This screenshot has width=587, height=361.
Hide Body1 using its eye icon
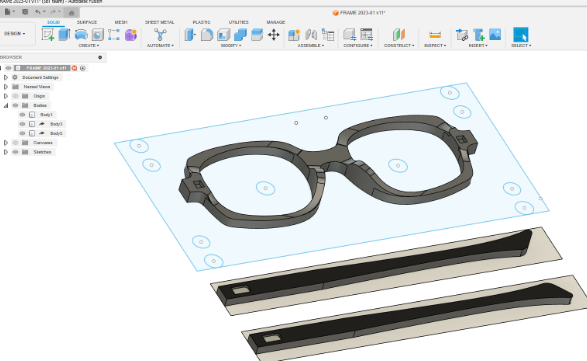22,115
